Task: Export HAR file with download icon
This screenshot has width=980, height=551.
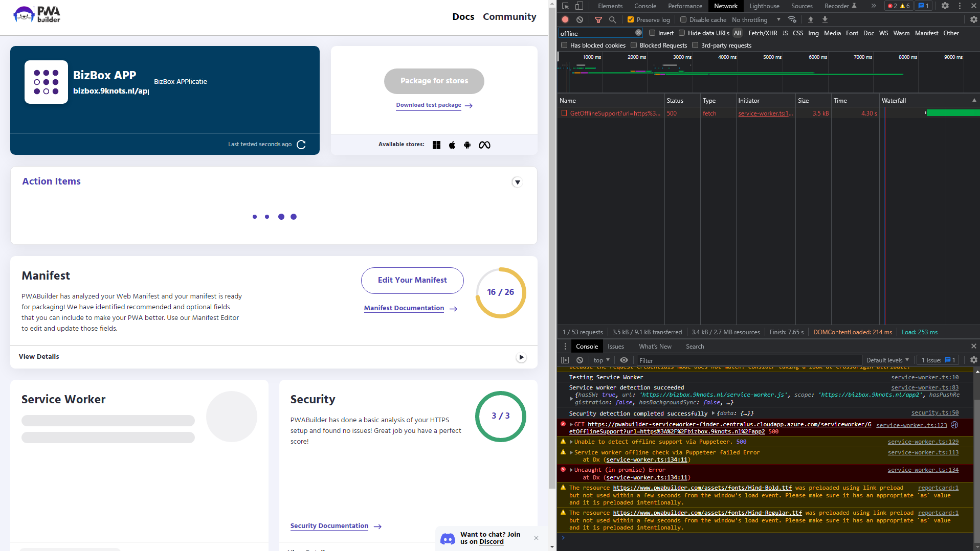Action: 825,19
